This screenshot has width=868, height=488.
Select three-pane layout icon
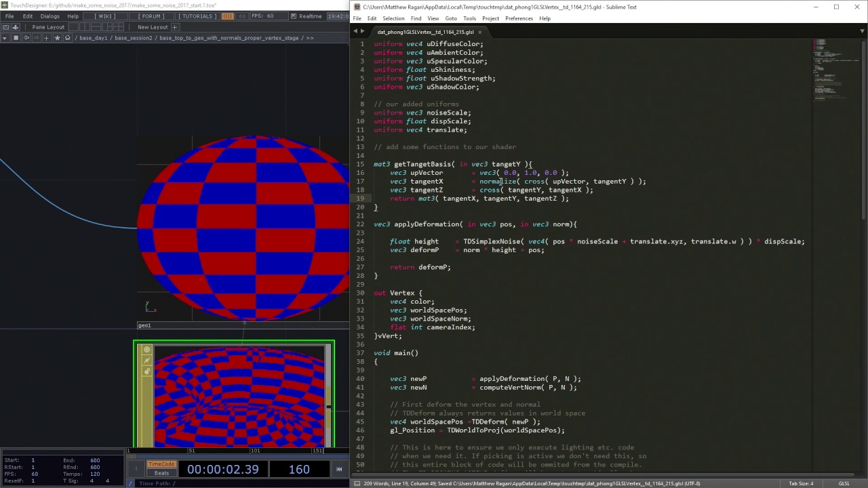click(x=107, y=27)
